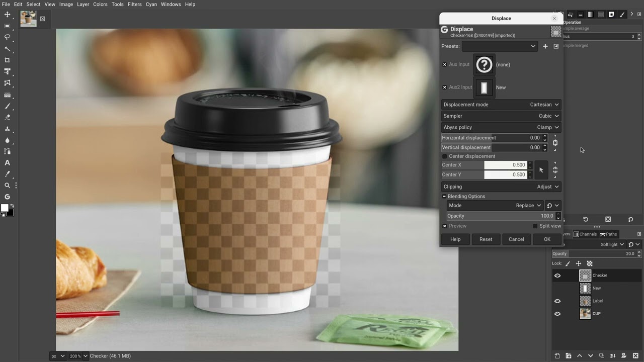
Task: Delete the selected layer
Action: coord(634,355)
